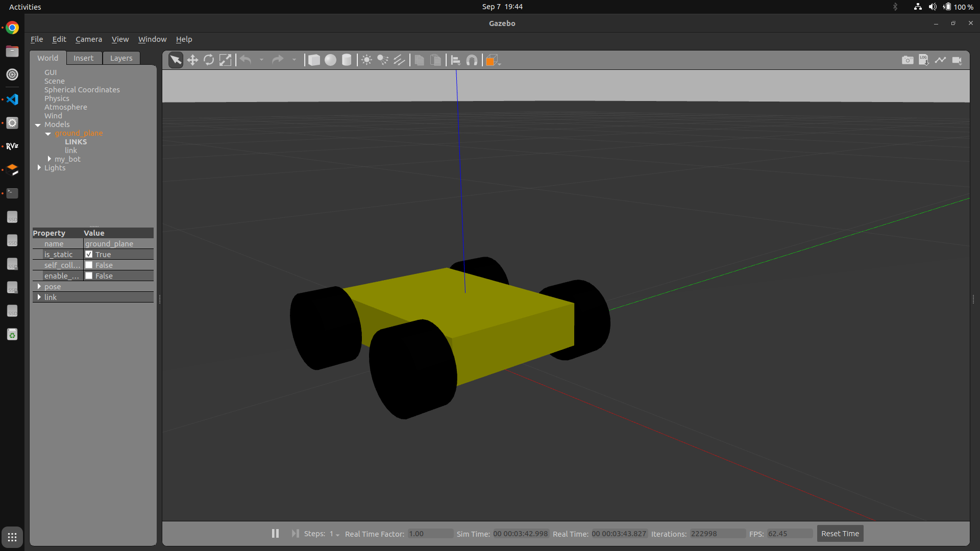Enable the snap magnet tool

[x=472, y=60]
